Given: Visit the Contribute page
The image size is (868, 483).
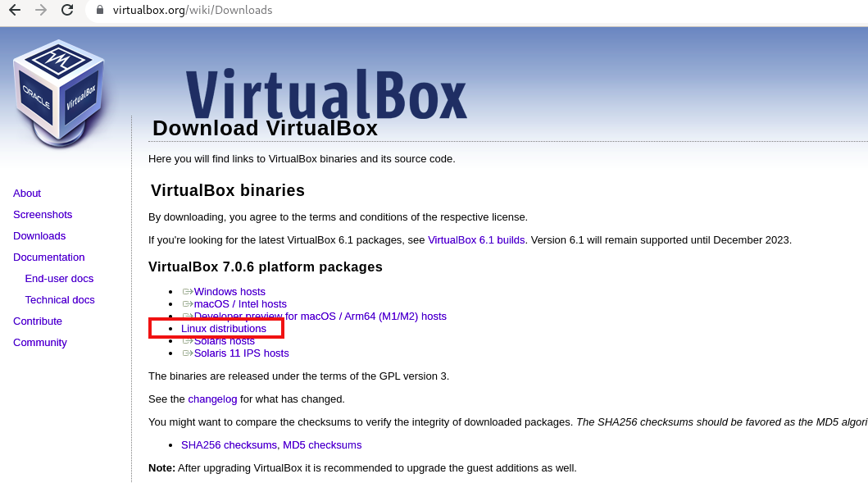Looking at the screenshot, I should tap(38, 321).
